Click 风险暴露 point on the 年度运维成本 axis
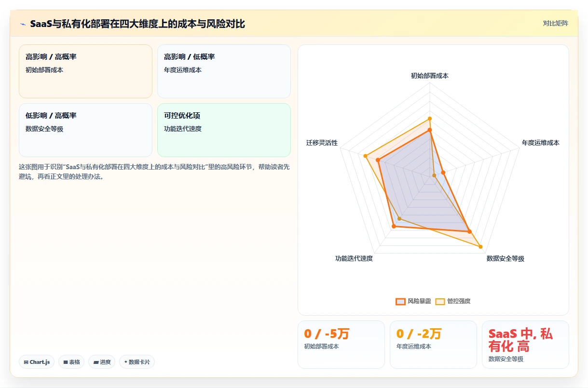Image resolution: width=588 pixels, height=388 pixels. (x=443, y=172)
